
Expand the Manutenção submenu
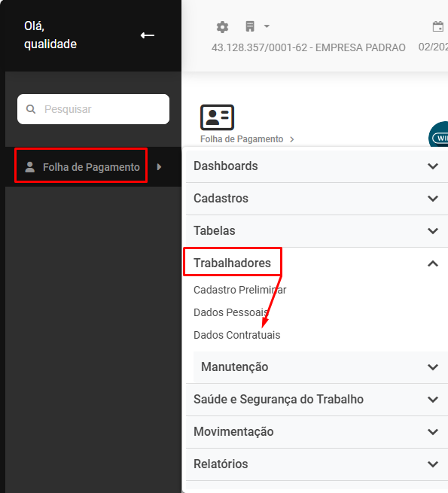coord(321,367)
